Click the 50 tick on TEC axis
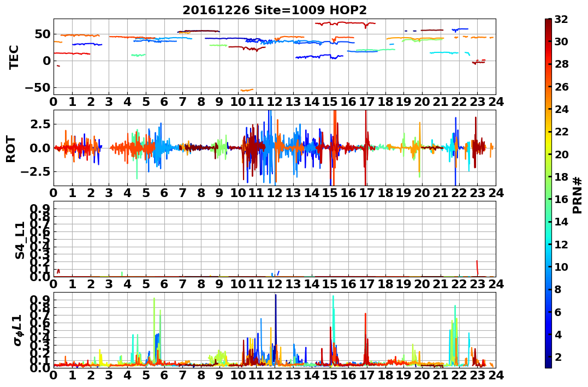588x387 pixels. point(43,34)
